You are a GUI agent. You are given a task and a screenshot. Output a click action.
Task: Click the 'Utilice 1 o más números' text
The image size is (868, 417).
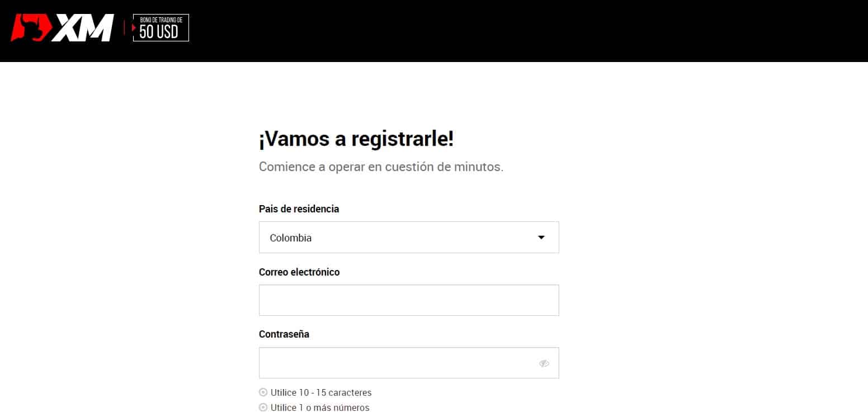coord(320,407)
